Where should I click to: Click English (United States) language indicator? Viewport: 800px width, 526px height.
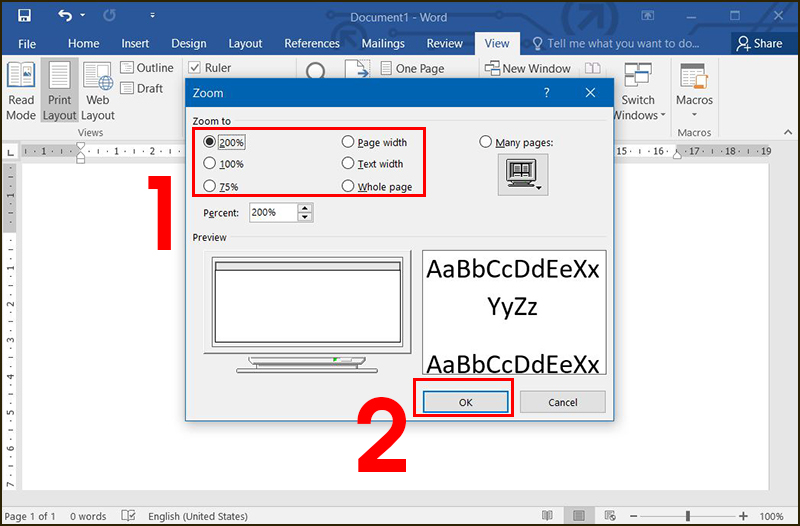[x=198, y=516]
